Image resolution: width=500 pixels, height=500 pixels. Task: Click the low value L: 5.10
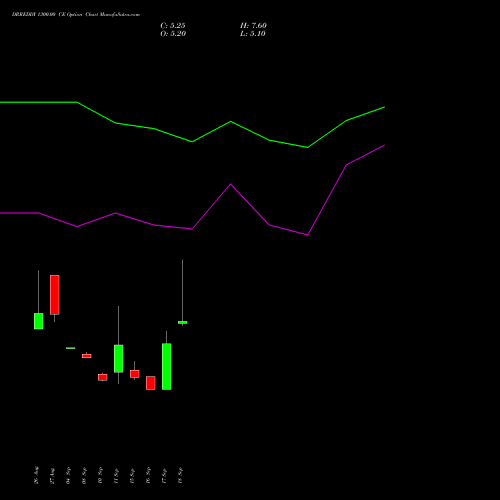point(253,34)
